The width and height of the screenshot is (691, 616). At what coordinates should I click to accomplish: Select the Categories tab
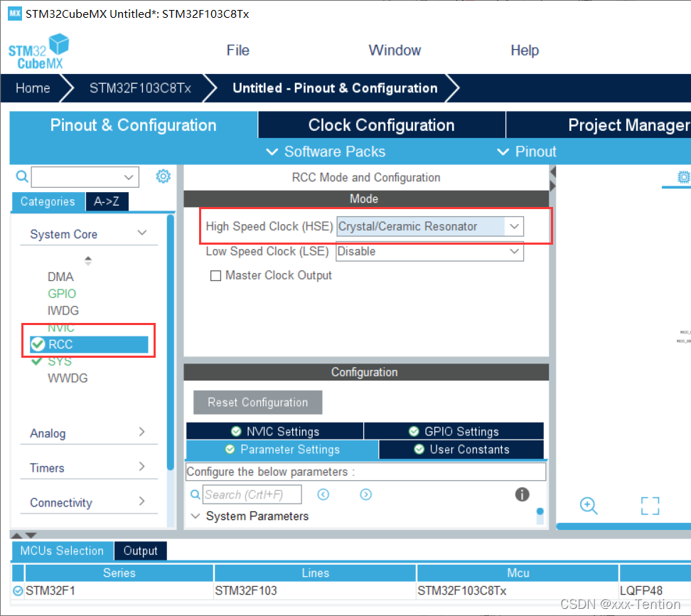point(48,201)
